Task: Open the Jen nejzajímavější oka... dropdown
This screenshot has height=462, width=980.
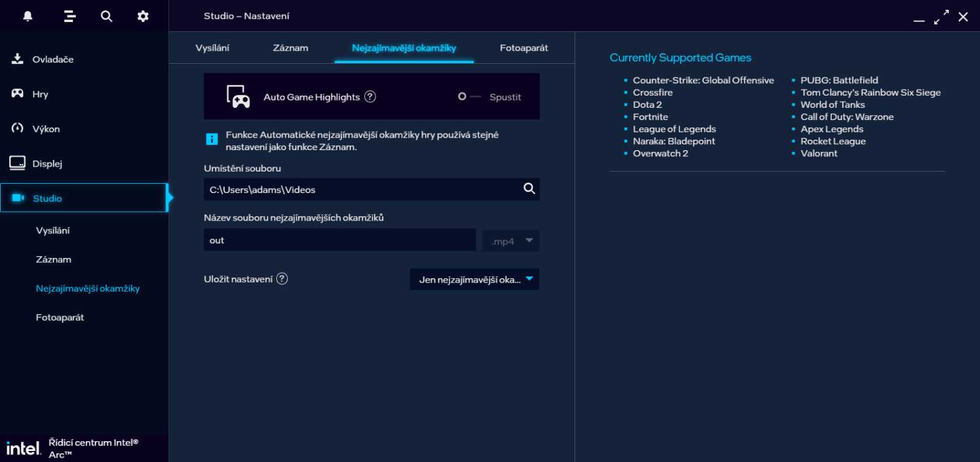Action: (475, 279)
